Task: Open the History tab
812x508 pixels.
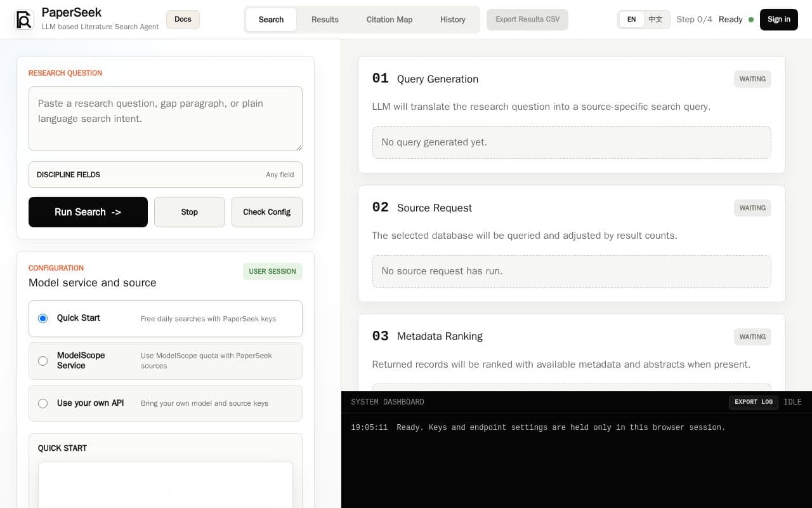Action: pos(453,20)
